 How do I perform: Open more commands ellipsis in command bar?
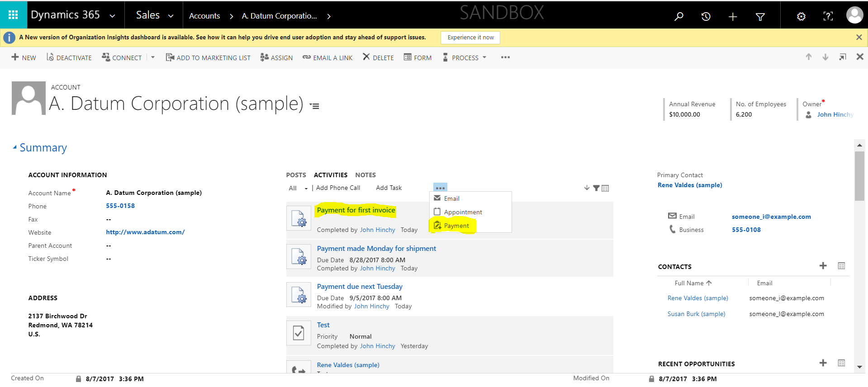(505, 57)
